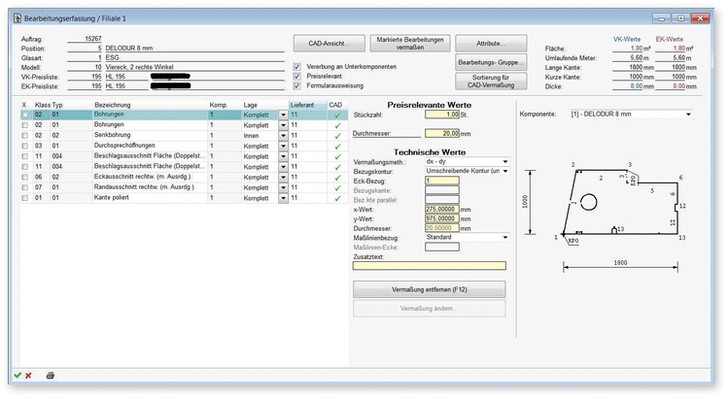Open Lage dropdown in Eckausschnitt row
Viewport: 728px width, 399px height.
(x=283, y=177)
